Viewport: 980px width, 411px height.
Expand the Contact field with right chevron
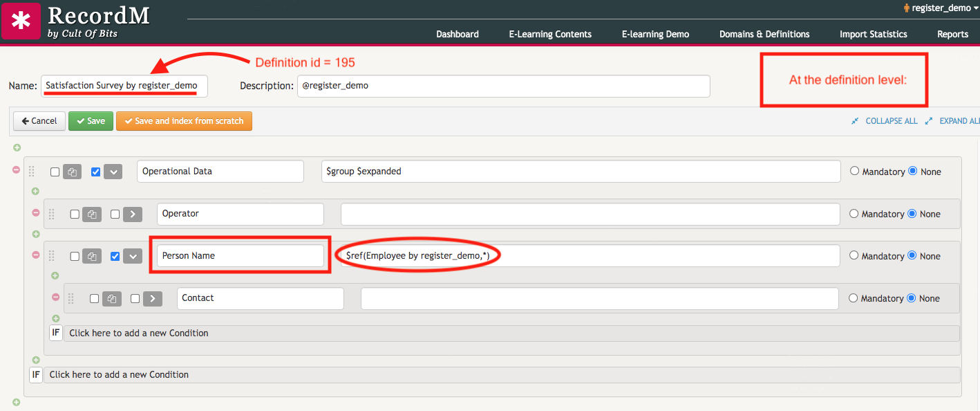tap(153, 299)
